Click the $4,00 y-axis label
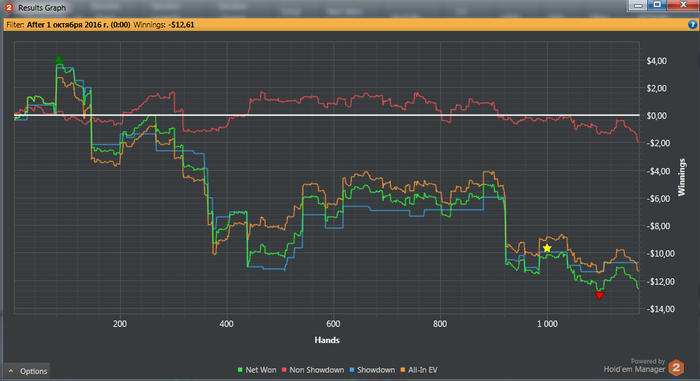This screenshot has height=381, width=700. click(x=656, y=61)
